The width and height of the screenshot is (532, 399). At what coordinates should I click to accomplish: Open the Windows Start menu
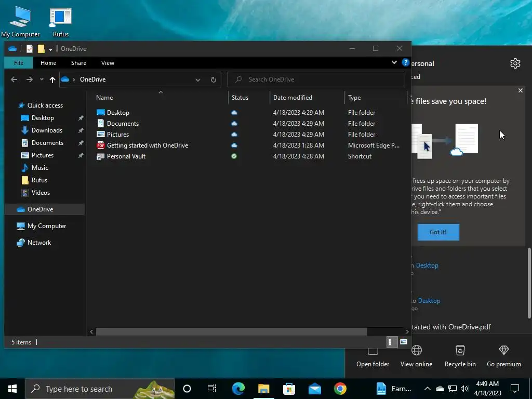coord(12,389)
